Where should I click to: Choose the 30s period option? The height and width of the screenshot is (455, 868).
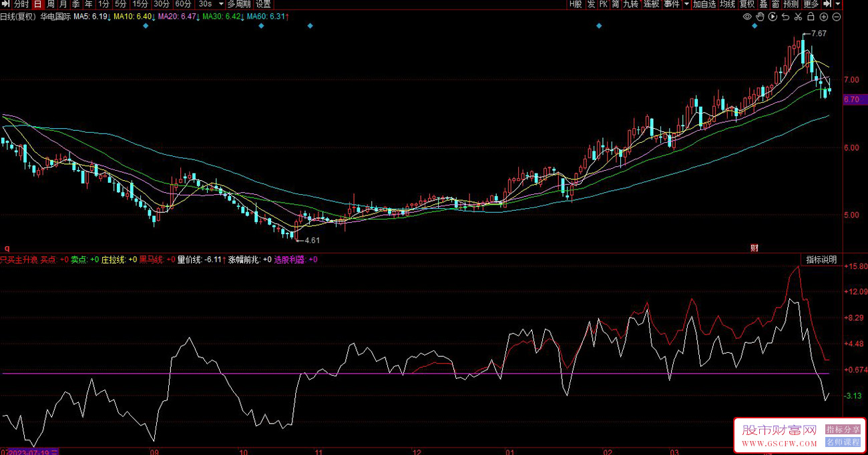[206, 4]
